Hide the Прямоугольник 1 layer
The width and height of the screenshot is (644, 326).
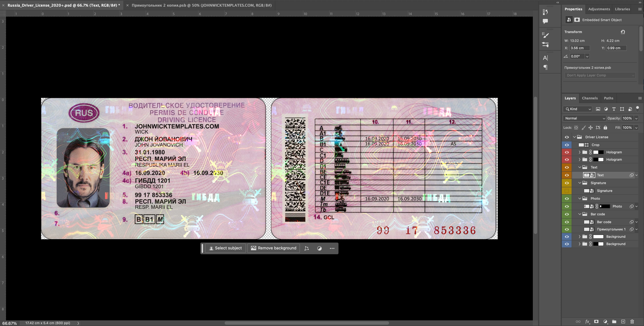pos(567,229)
